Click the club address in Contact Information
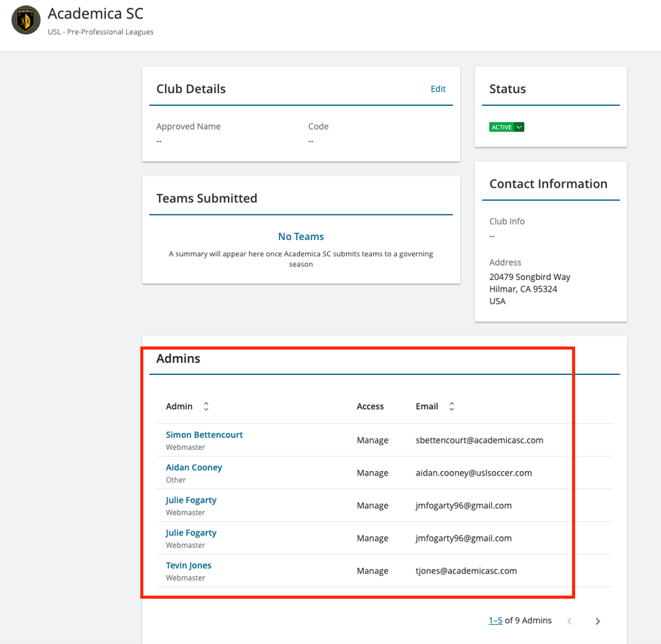Viewport: 661px width, 644px height. click(529, 288)
